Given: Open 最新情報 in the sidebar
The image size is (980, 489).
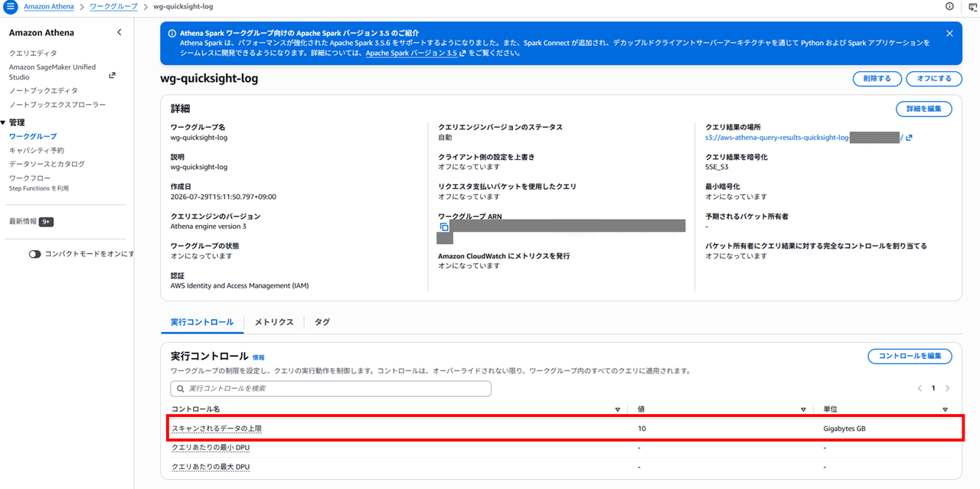Looking at the screenshot, I should (23, 222).
